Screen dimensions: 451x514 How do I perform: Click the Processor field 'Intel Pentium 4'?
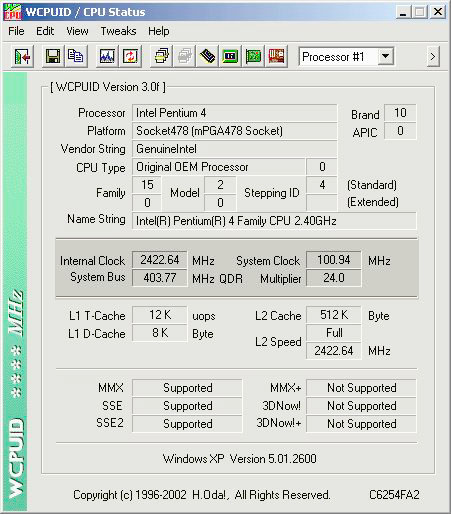pyautogui.click(x=234, y=113)
